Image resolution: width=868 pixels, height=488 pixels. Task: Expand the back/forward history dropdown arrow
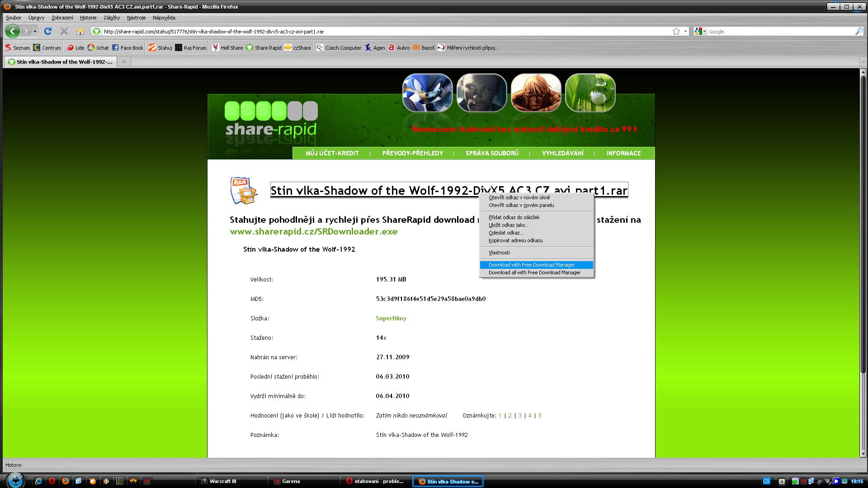pos(35,31)
